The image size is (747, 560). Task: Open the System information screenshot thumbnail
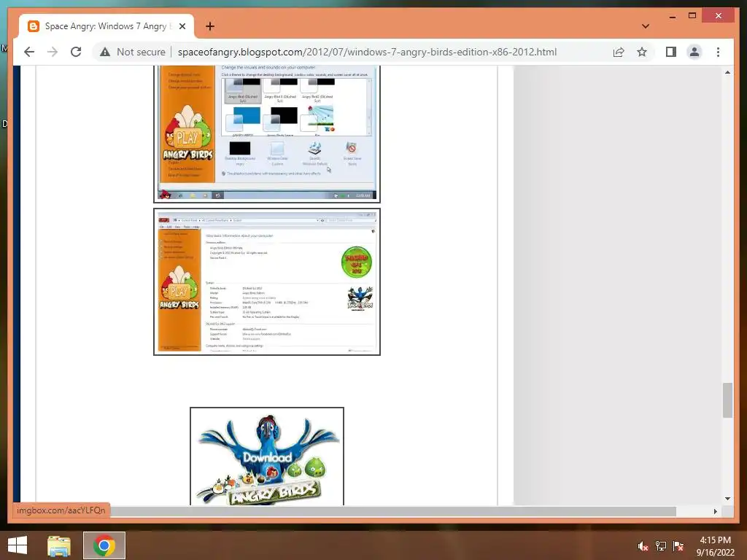(267, 282)
